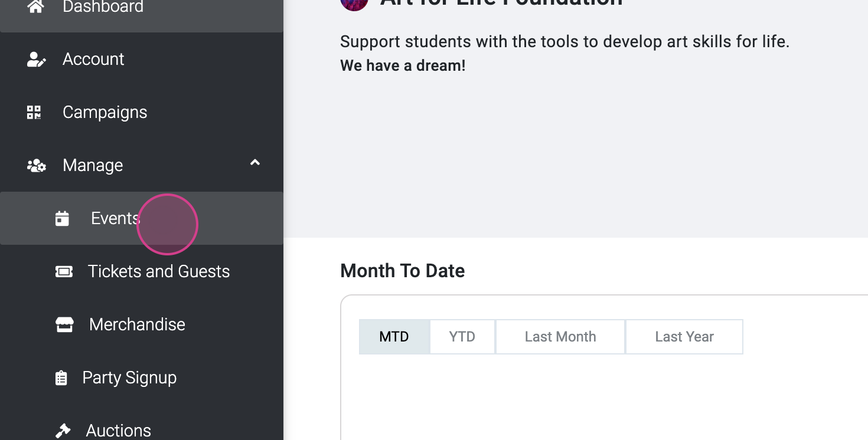Viewport: 868px width, 440px height.
Task: Click the Auctions gavel icon
Action: 63,431
